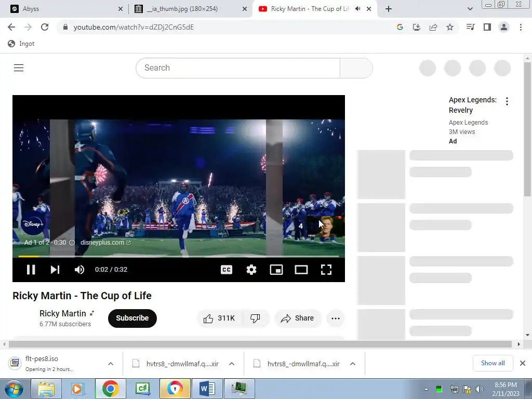Viewport: 532px width, 399px height.
Task: Open Apex Legends: Revelry ad title
Action: coord(473,105)
